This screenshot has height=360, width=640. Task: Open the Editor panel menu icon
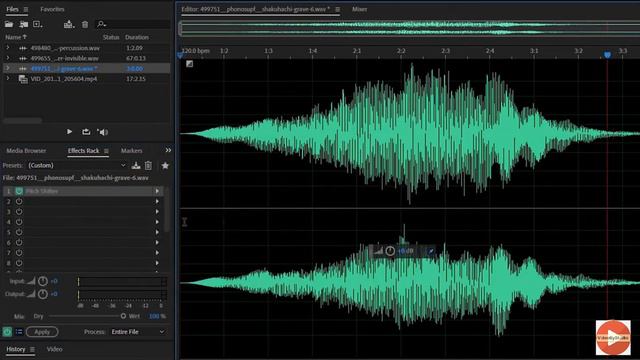point(338,9)
